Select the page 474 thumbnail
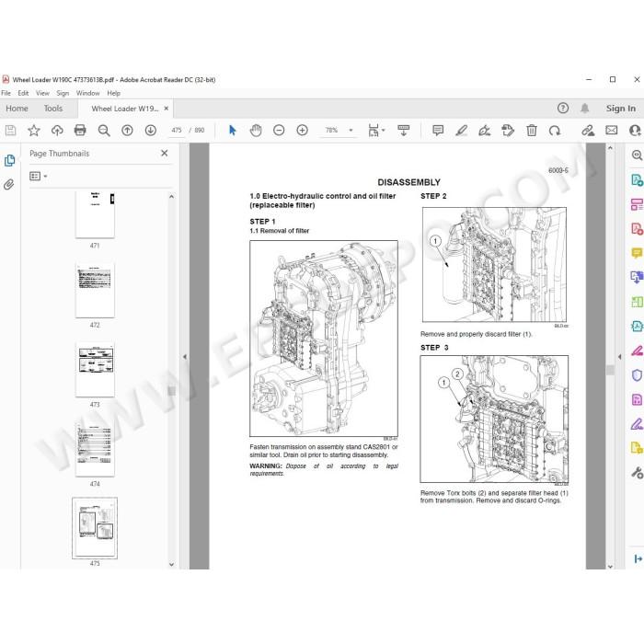This screenshot has width=644, height=644. coord(95,449)
